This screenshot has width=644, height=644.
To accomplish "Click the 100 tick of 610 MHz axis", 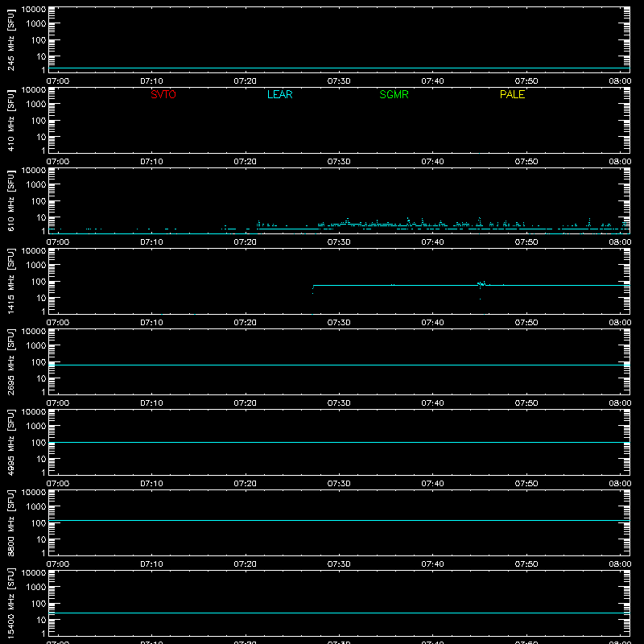I will click(x=39, y=200).
